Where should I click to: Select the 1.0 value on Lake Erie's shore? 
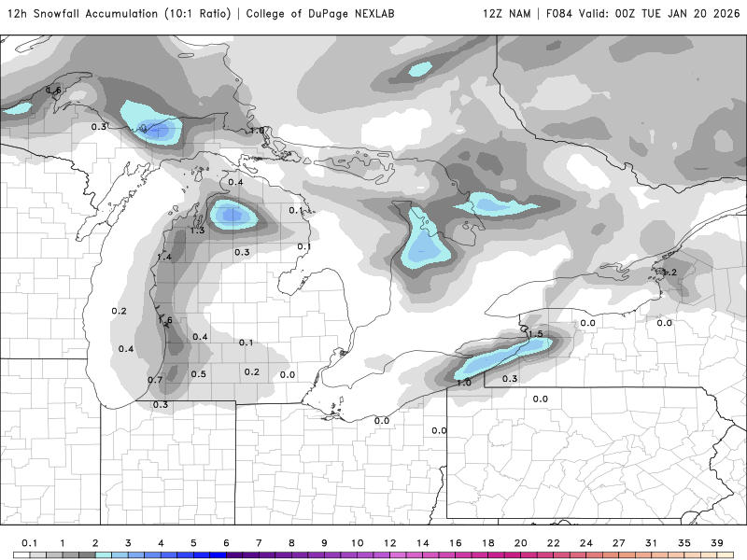point(464,383)
